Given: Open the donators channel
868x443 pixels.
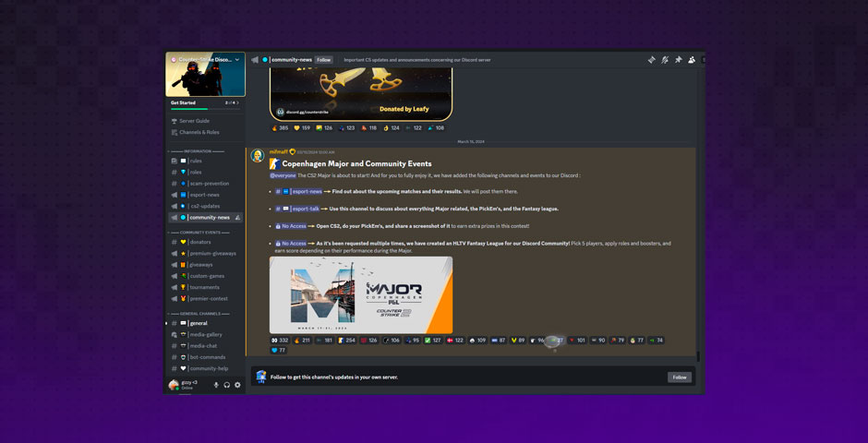Looking at the screenshot, I should click(x=205, y=242).
